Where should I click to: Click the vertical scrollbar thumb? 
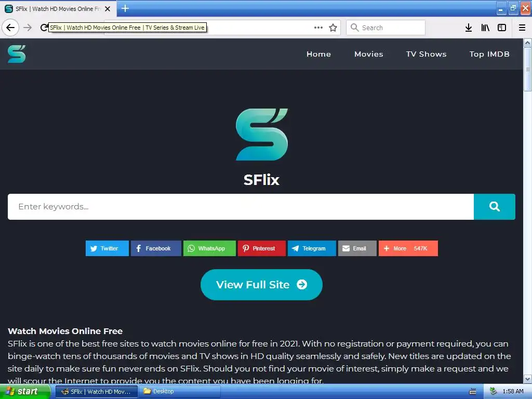click(527, 69)
